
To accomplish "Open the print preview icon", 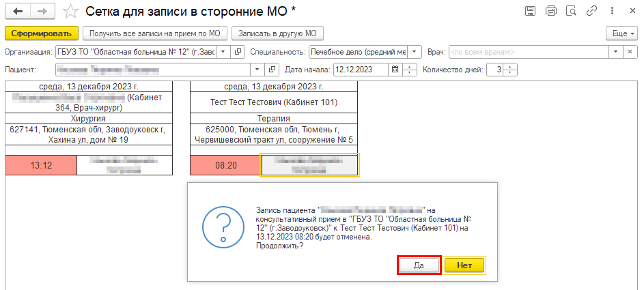I will tap(572, 11).
